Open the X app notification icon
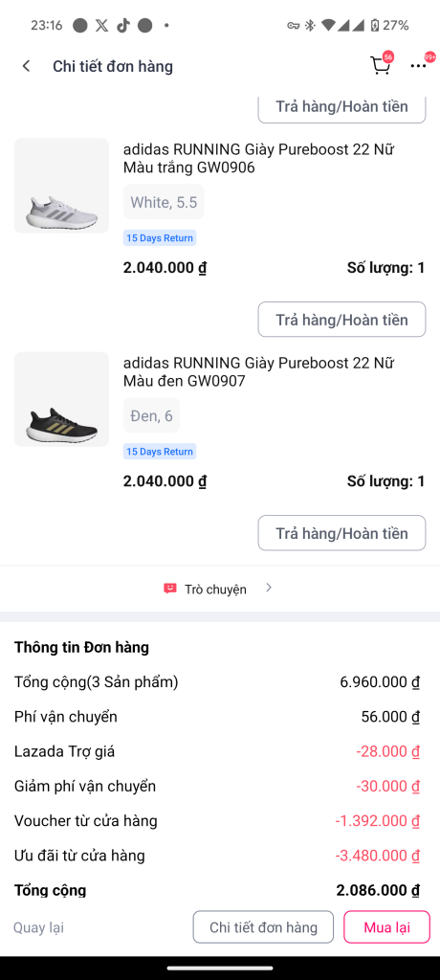Image resolution: width=440 pixels, height=980 pixels. click(x=102, y=26)
